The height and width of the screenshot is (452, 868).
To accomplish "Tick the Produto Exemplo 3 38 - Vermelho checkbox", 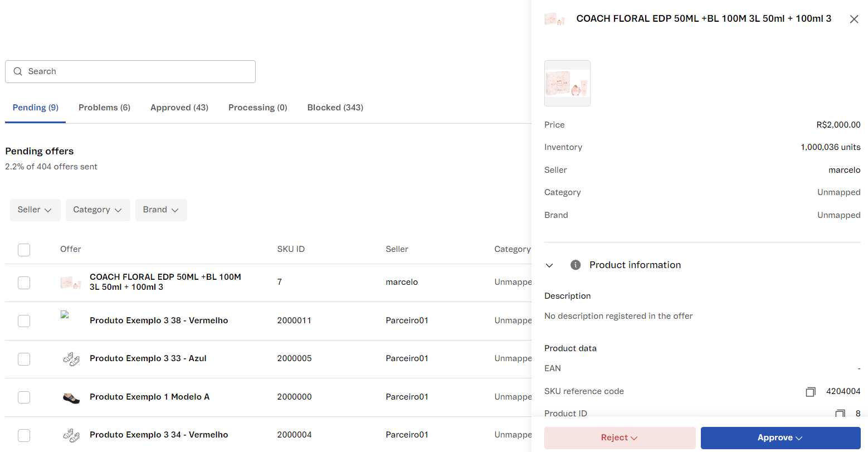I will tap(24, 321).
